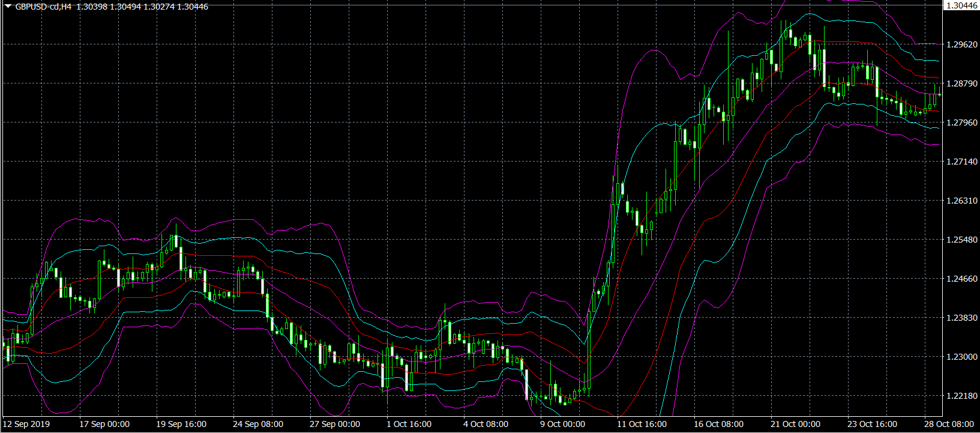980x433 pixels.
Task: Click the current price label 1.30446
Action: [x=961, y=5]
